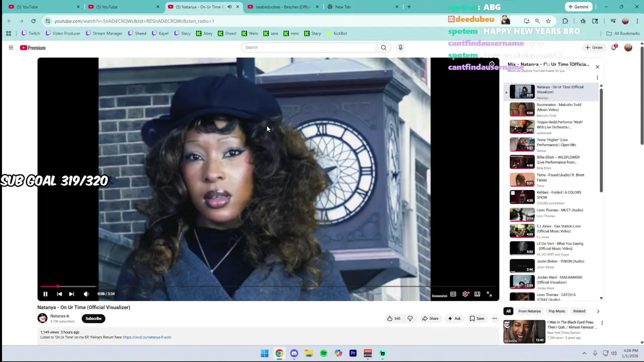Switch player to theater mode
The height and width of the screenshot is (362, 644).
(477, 294)
